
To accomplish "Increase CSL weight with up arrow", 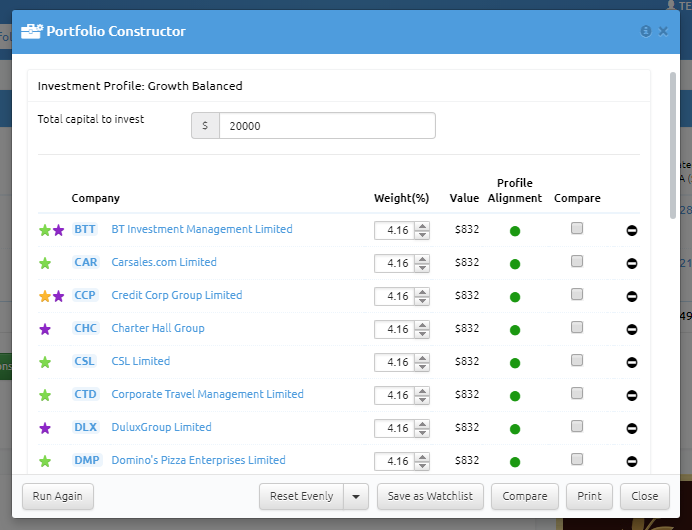I will point(422,358).
